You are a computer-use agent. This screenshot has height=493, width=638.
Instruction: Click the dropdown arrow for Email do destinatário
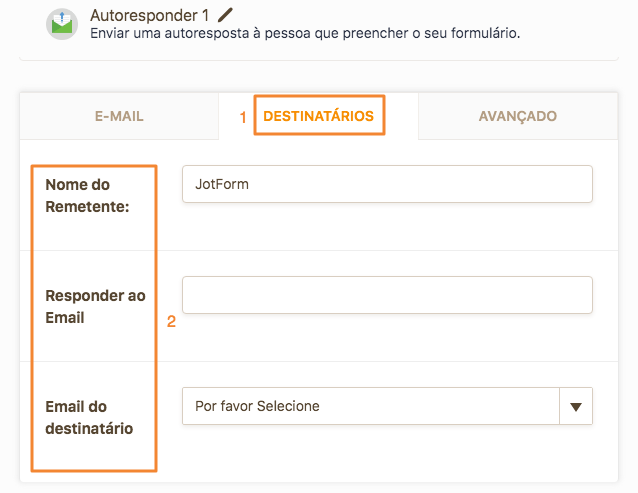coord(576,406)
